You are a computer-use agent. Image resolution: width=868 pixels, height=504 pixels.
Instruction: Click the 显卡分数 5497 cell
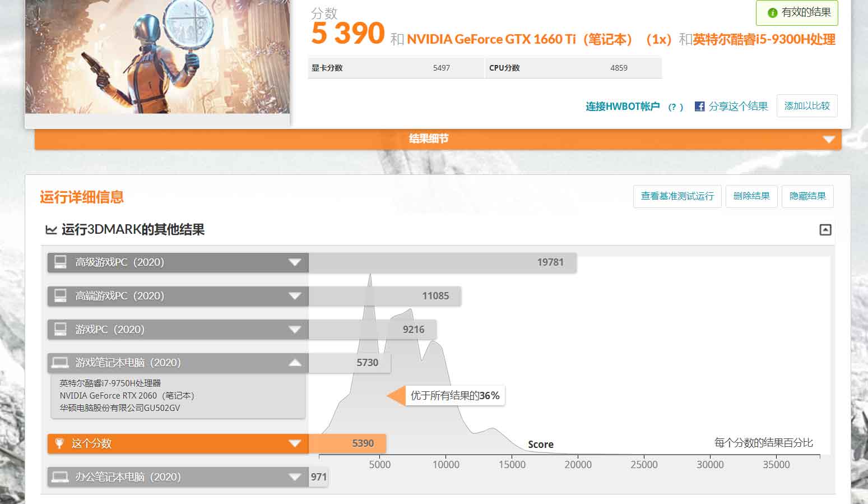point(396,68)
